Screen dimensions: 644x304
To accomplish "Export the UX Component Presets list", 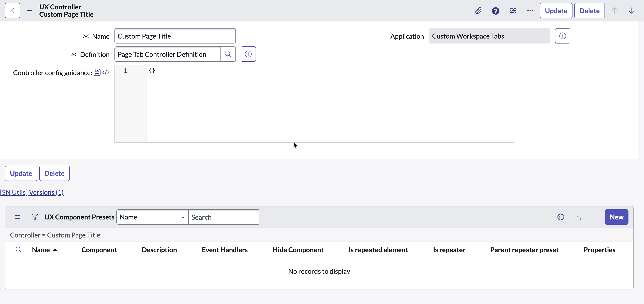I will (578, 217).
